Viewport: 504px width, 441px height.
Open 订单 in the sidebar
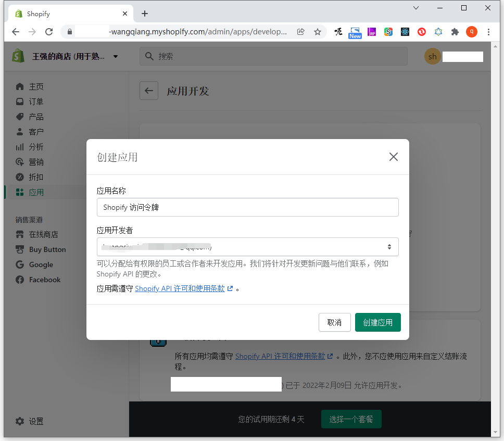[36, 102]
